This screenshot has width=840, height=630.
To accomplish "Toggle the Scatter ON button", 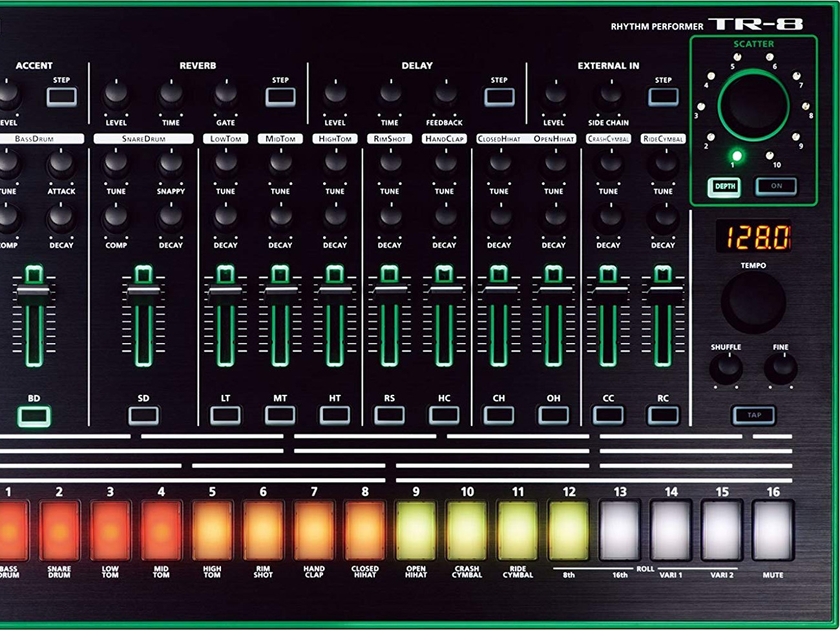I will pos(776,186).
